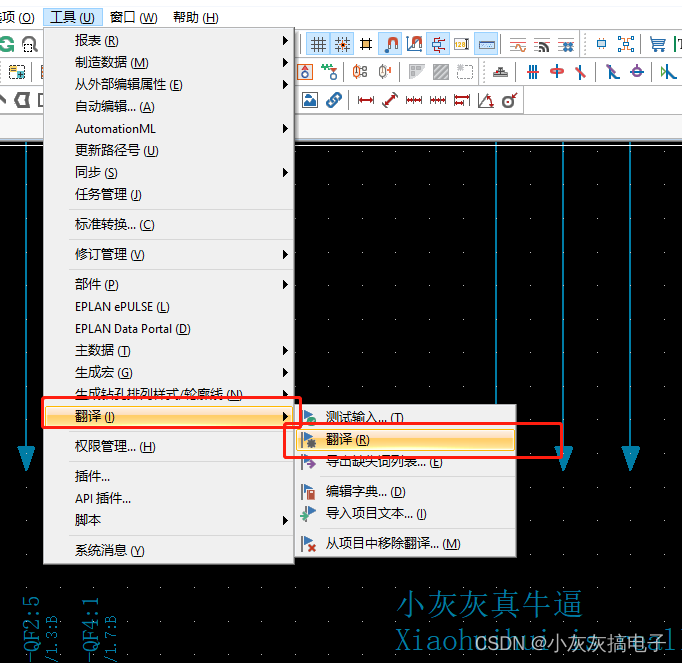Expand 主数据 (T) submenu arrow

(x=285, y=350)
